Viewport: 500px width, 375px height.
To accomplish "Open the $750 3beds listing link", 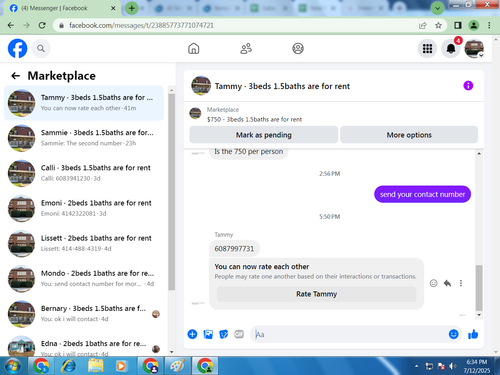I will point(254,119).
